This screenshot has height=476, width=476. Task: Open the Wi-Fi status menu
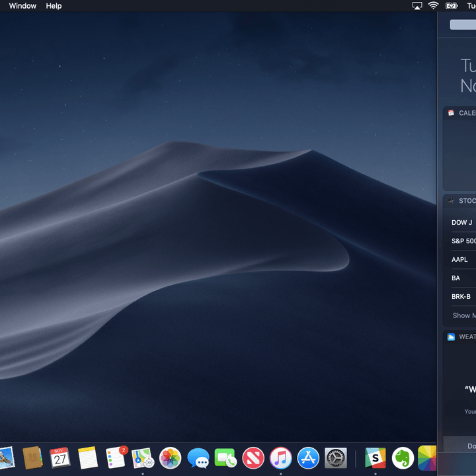(433, 5)
